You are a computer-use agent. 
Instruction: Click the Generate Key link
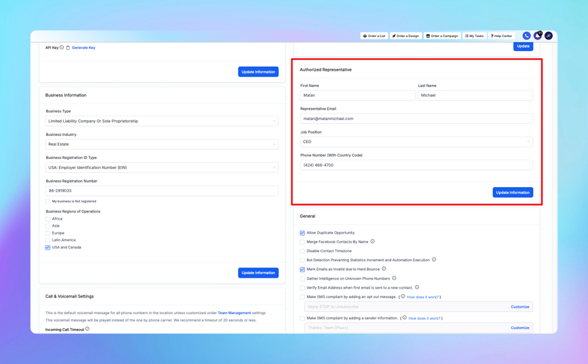coord(84,48)
